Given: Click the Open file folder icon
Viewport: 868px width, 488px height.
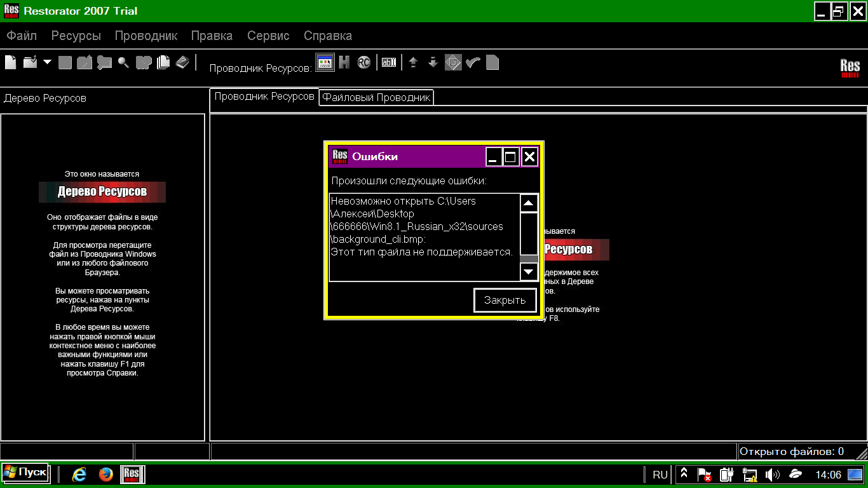Looking at the screenshot, I should tap(30, 62).
